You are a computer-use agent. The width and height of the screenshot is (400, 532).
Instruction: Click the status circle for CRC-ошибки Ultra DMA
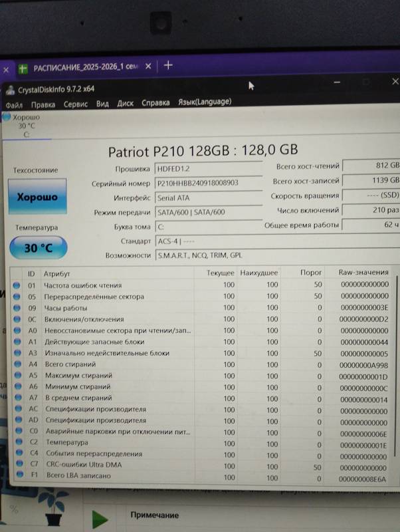point(17,465)
